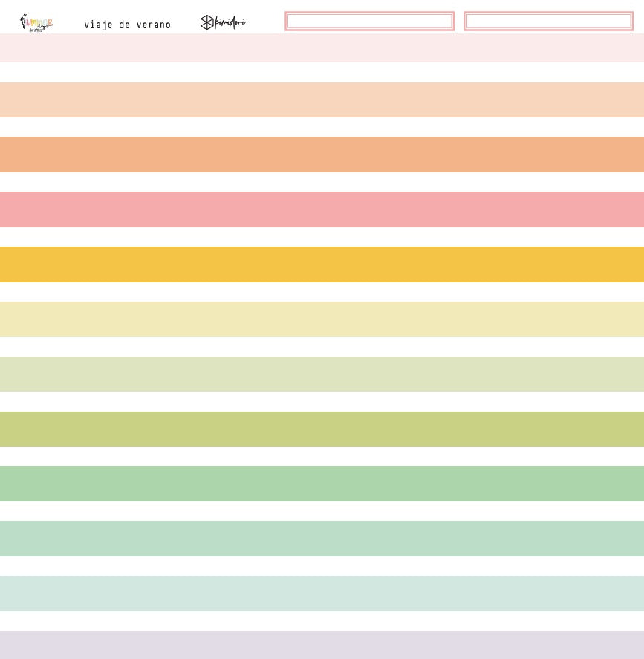
Task: Pick the mint green stripe
Action: coord(322,539)
